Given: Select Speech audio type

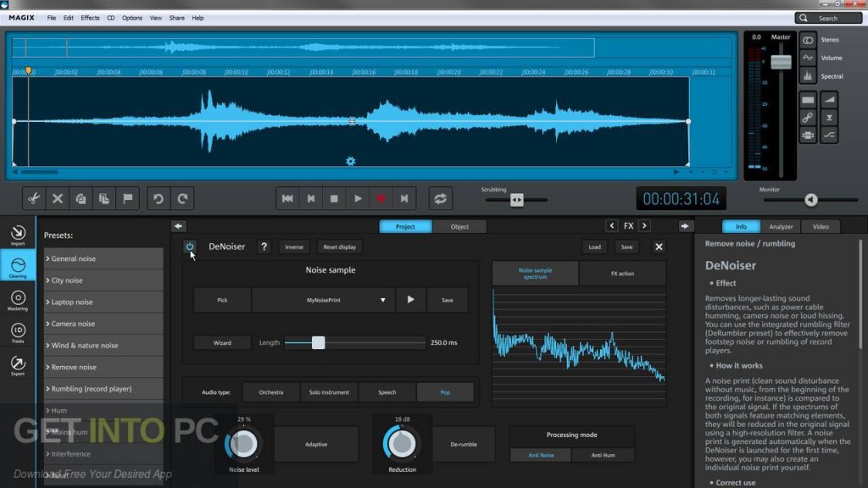Looking at the screenshot, I should coord(387,392).
